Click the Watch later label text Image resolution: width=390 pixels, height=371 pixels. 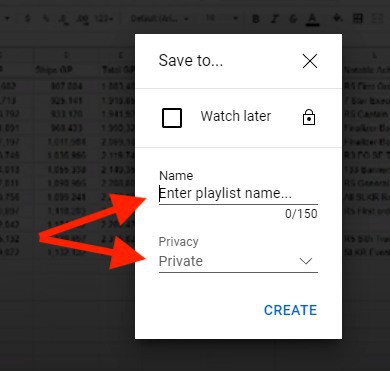(236, 116)
